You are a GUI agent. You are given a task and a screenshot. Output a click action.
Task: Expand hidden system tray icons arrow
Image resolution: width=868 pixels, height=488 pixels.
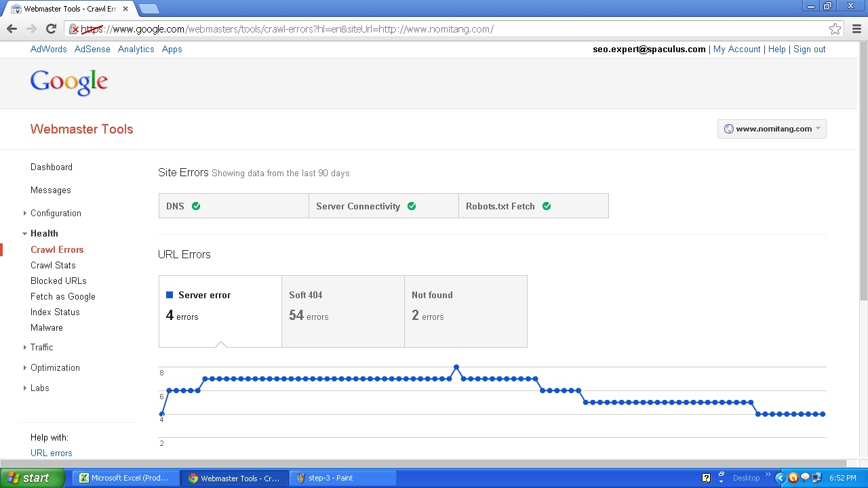tap(780, 478)
